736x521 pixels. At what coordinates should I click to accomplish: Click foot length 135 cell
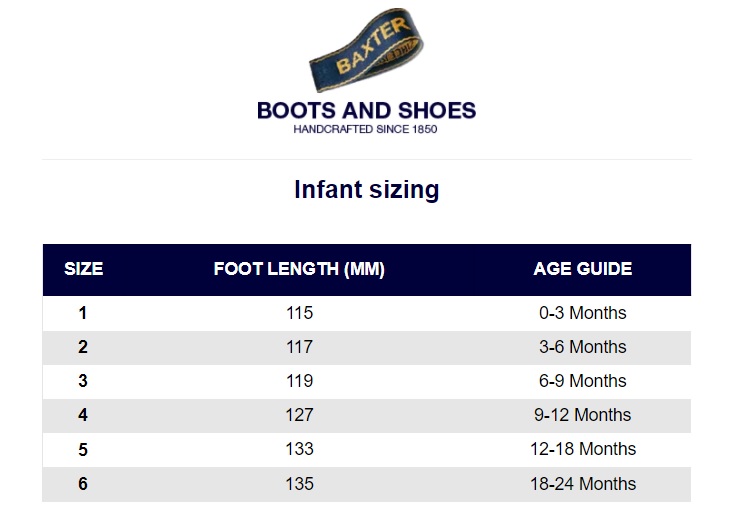pyautogui.click(x=299, y=484)
